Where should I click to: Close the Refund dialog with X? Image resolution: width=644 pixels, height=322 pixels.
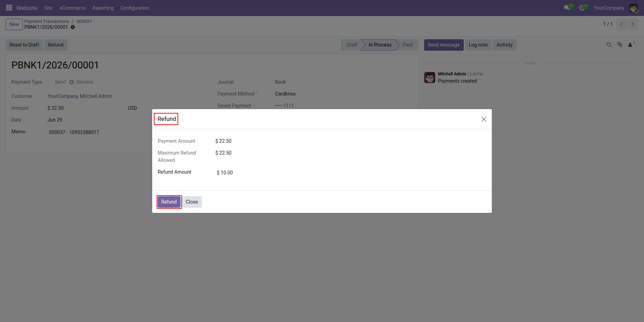484,119
